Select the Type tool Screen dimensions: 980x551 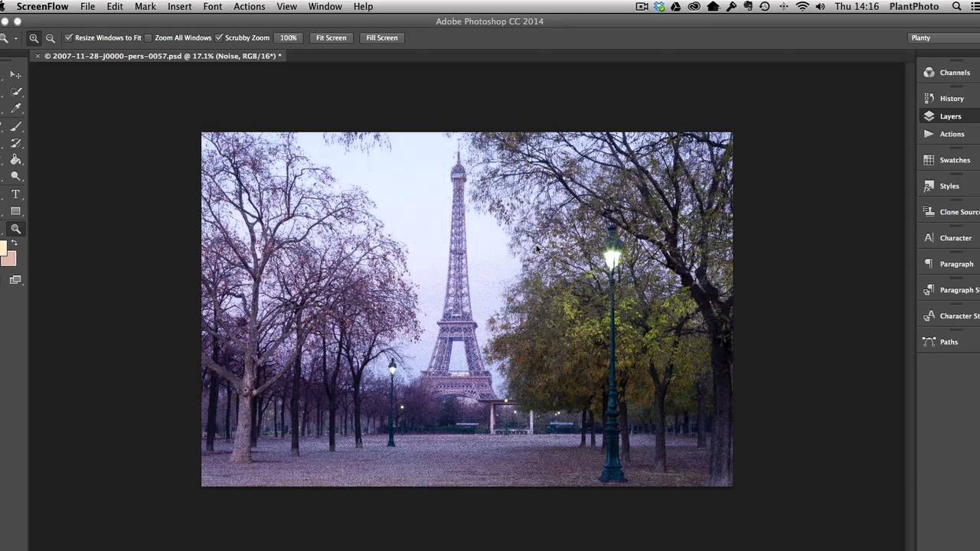15,194
